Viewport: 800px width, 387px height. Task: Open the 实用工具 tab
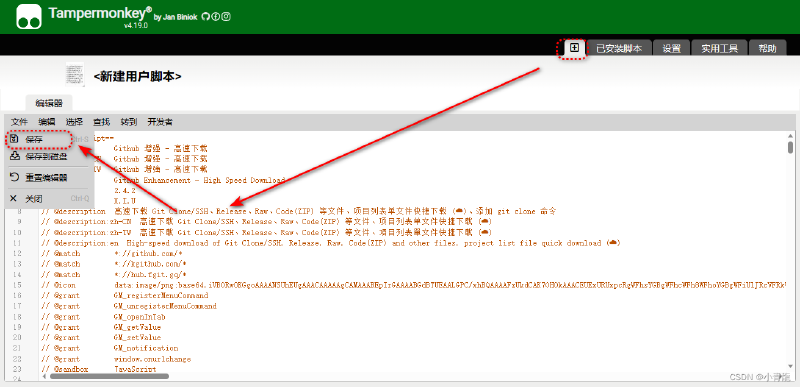coord(719,48)
